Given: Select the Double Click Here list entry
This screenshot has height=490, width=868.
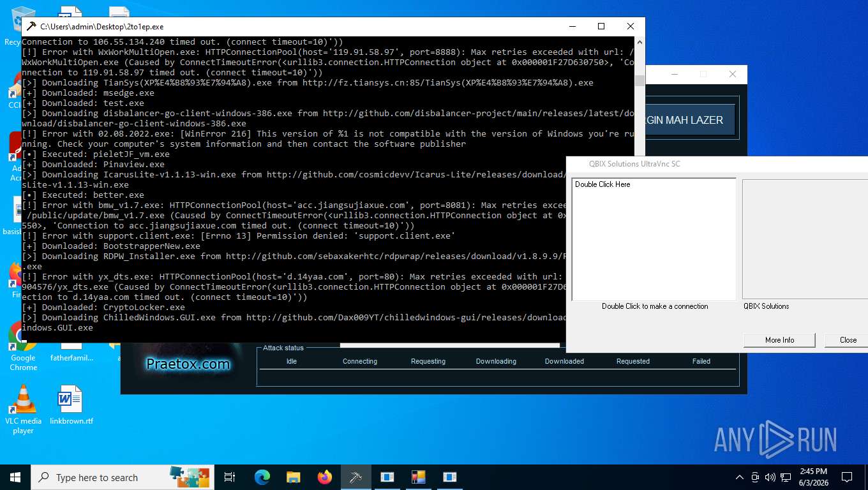Looking at the screenshot, I should [x=602, y=184].
